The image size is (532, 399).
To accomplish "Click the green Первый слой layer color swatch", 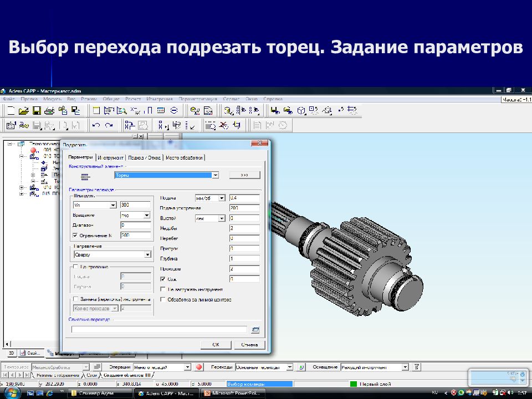I will (x=354, y=384).
